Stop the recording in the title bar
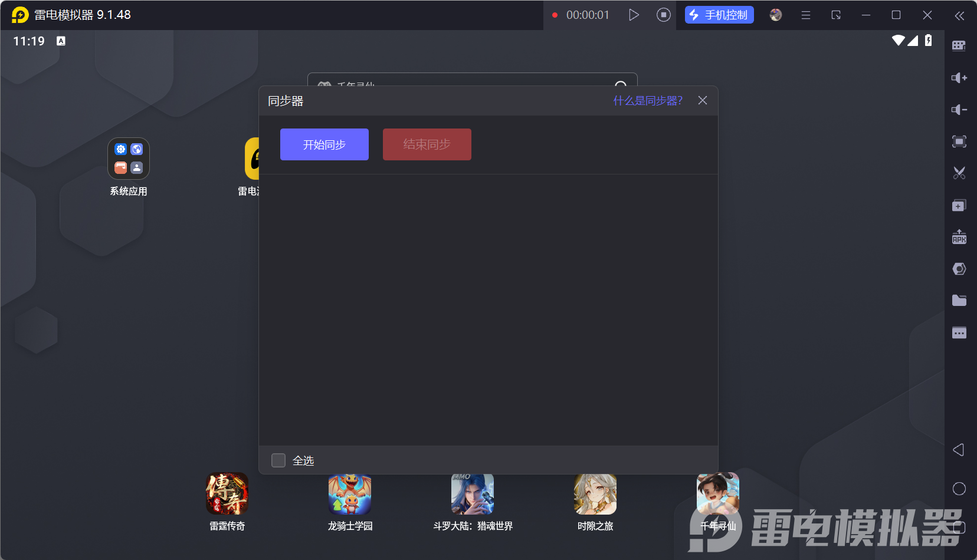Image resolution: width=977 pixels, height=560 pixels. point(664,15)
